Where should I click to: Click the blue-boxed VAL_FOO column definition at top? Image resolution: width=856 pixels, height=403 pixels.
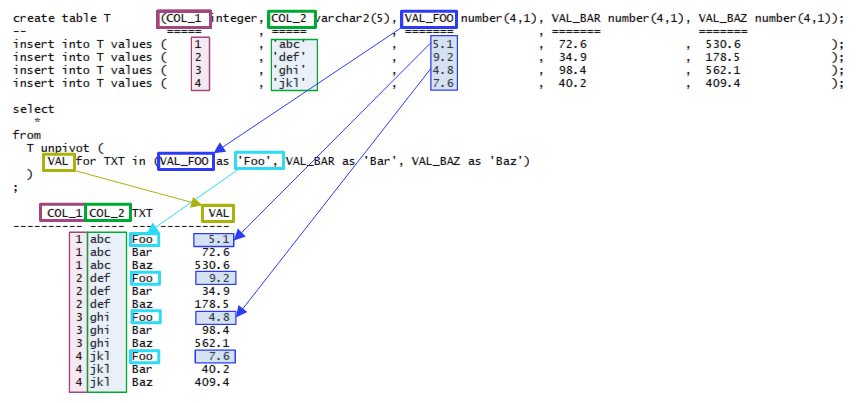(428, 19)
